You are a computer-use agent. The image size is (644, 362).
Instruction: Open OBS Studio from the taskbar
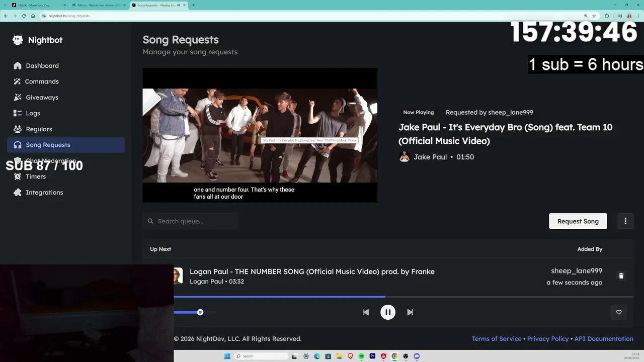[406, 356]
